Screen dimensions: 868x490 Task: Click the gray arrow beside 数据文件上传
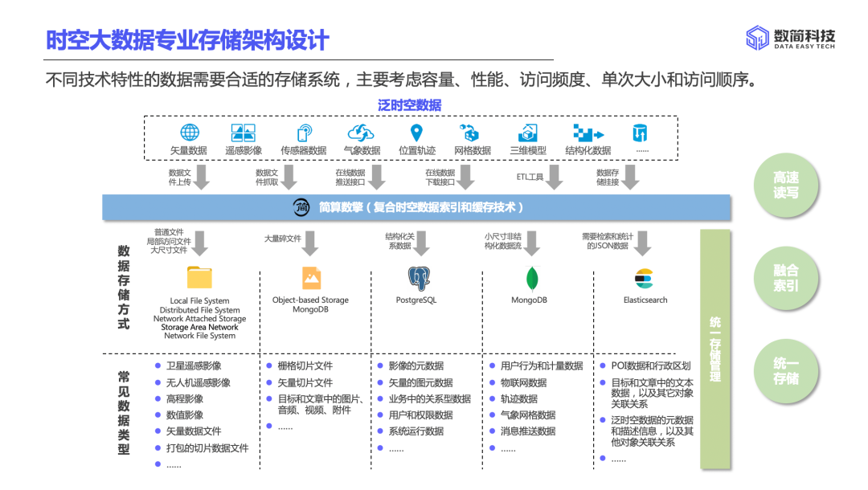pos(202,177)
